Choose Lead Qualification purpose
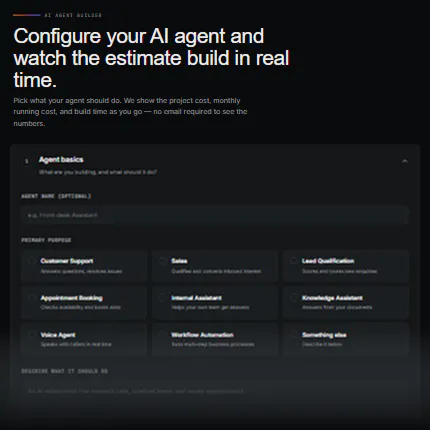430x430 pixels. (346, 266)
